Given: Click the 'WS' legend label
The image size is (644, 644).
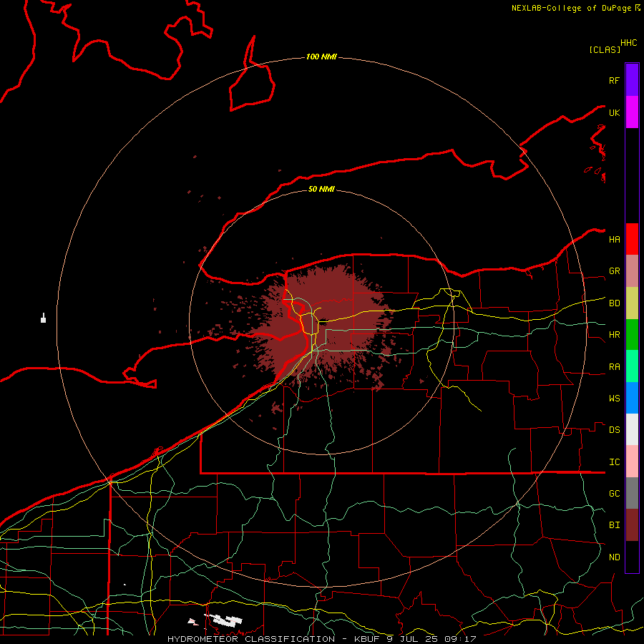Looking at the screenshot, I should pos(615,399).
